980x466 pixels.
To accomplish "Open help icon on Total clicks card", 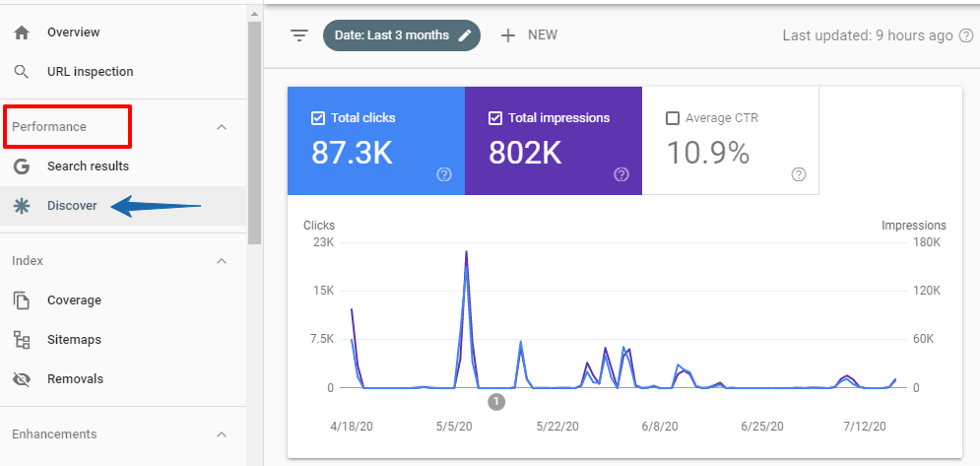I will click(x=444, y=174).
